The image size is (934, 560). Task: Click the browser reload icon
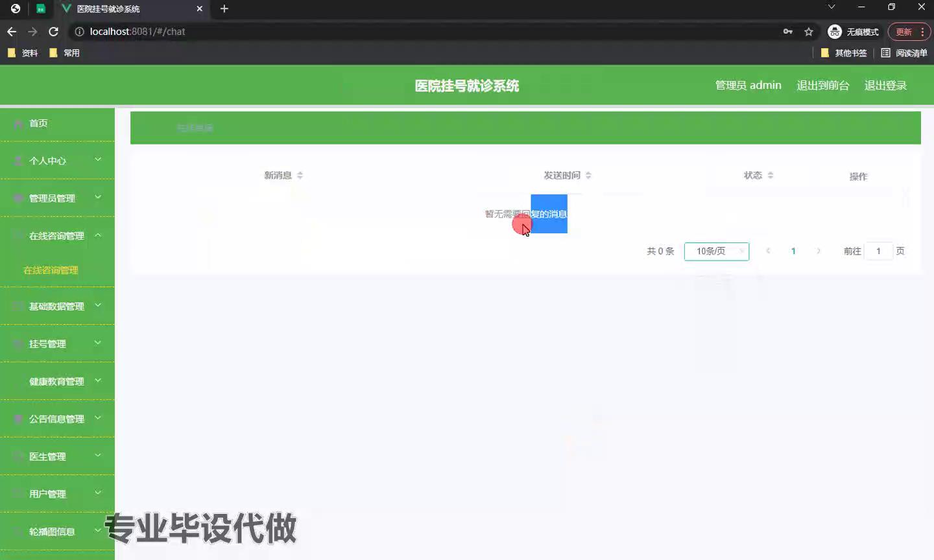54,31
